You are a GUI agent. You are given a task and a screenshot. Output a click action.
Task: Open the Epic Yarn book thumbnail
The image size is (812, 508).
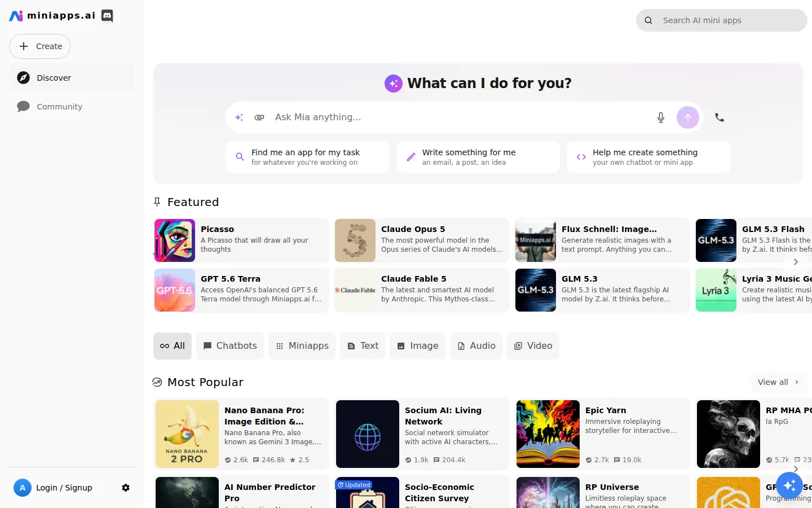click(548, 434)
